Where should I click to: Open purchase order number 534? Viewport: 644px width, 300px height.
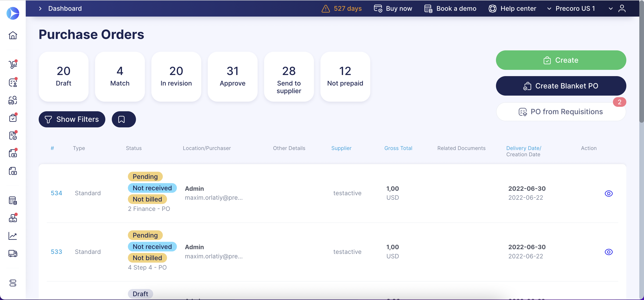[56, 193]
